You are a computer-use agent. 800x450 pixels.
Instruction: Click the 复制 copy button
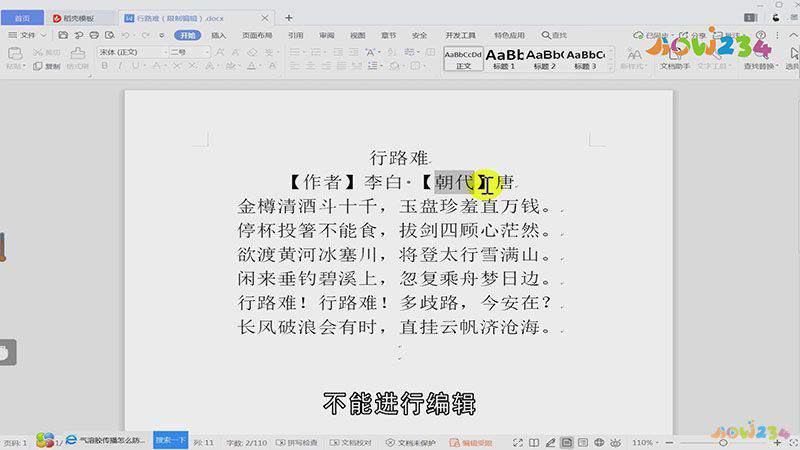46,66
